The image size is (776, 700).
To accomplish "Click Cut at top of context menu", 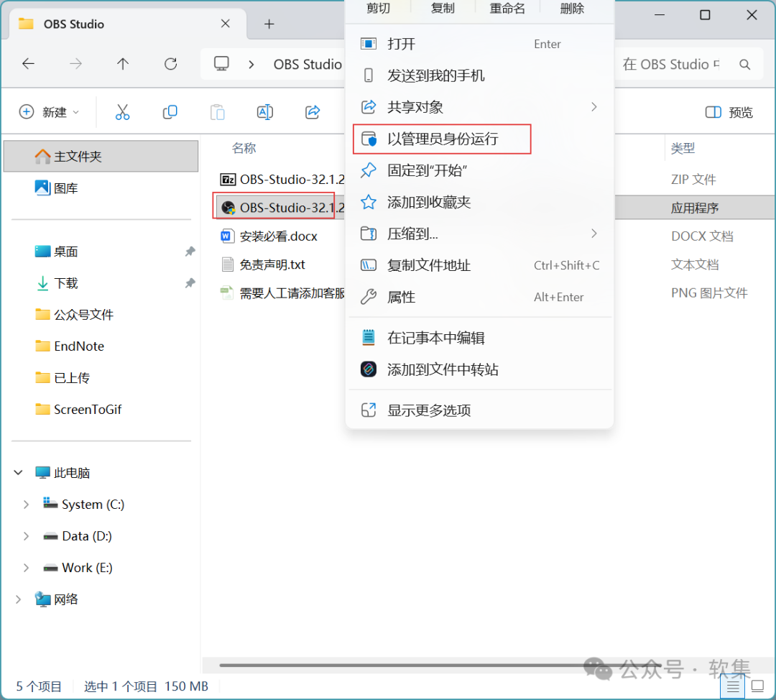I will pos(379,9).
